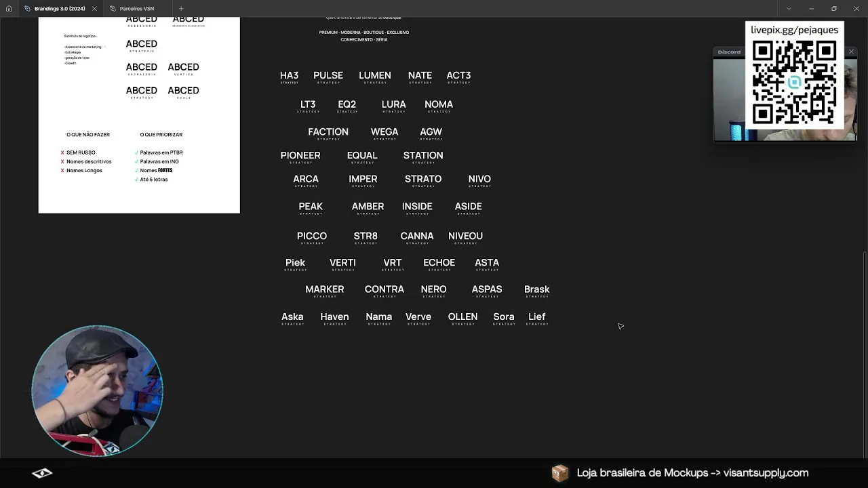Select the LUMEN name text
Image resolution: width=868 pixels, height=488 pixels.
[x=375, y=75]
